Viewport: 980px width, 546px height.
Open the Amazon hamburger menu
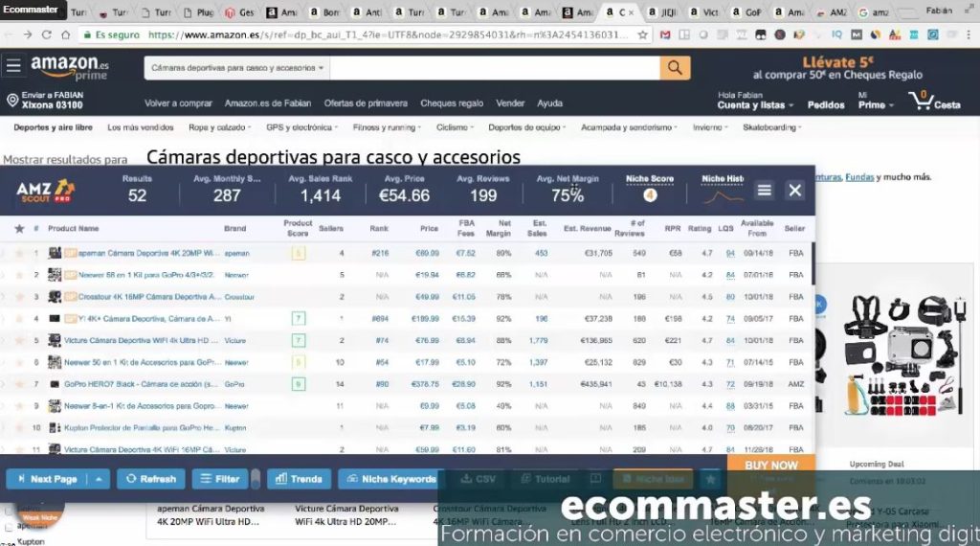tap(12, 67)
